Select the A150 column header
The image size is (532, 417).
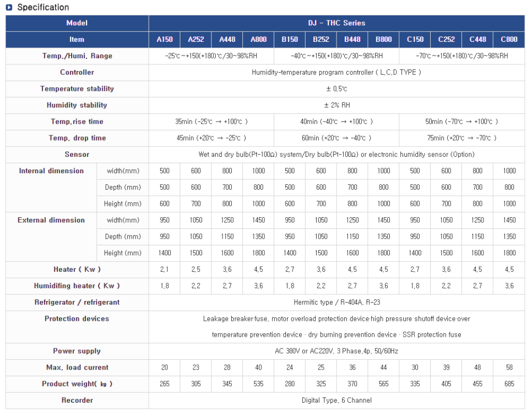tap(165, 40)
